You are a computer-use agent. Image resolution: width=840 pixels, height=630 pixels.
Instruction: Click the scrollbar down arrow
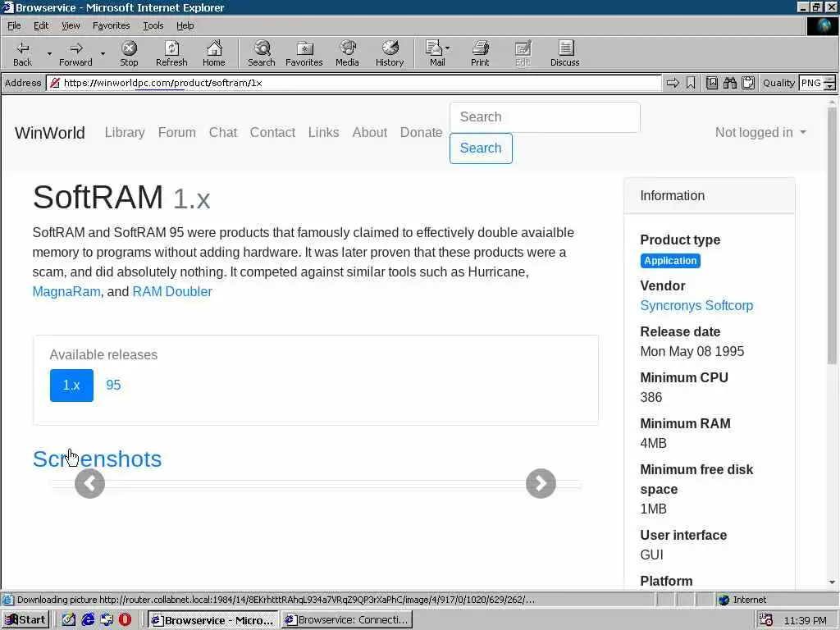click(x=832, y=582)
